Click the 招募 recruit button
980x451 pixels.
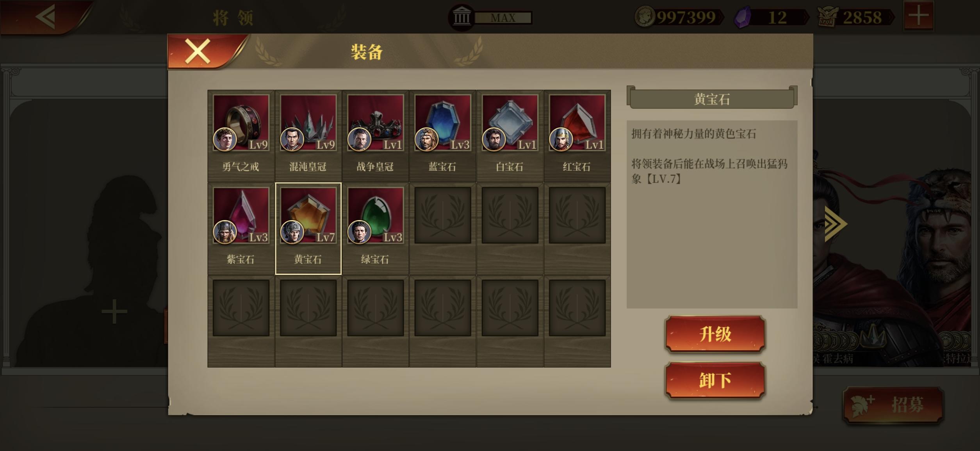pyautogui.click(x=893, y=405)
